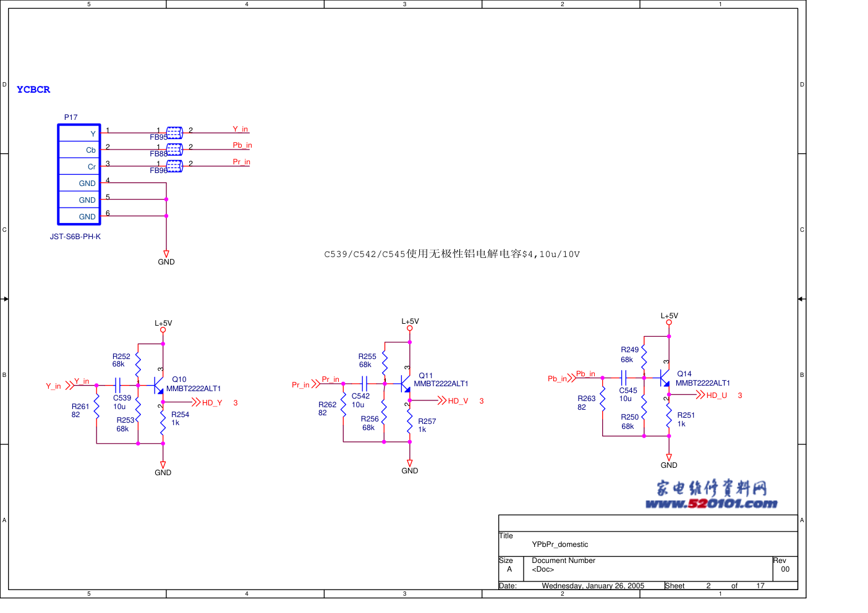Click the HD_Y off-page connector arrow
The width and height of the screenshot is (868, 613).
[x=197, y=402]
